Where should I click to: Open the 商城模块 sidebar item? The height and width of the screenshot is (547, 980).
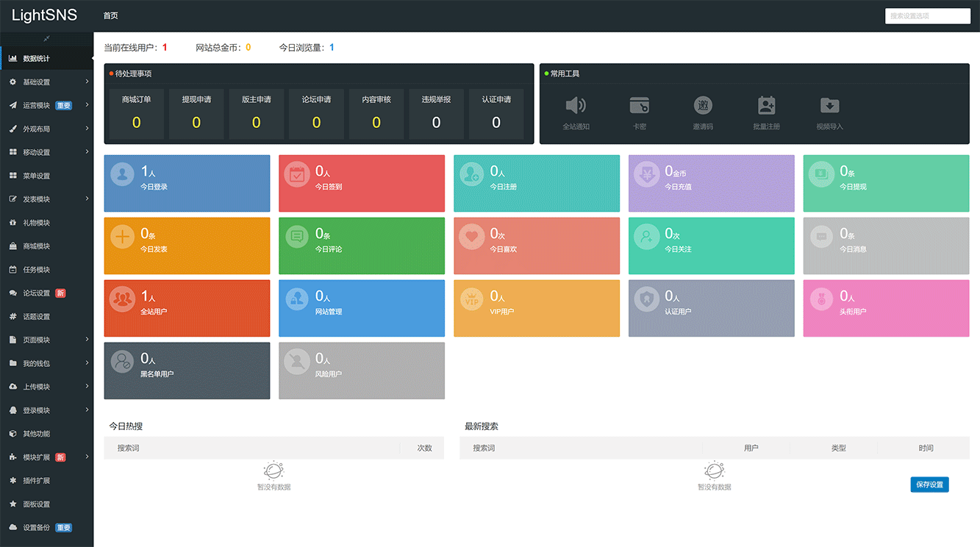coord(37,246)
